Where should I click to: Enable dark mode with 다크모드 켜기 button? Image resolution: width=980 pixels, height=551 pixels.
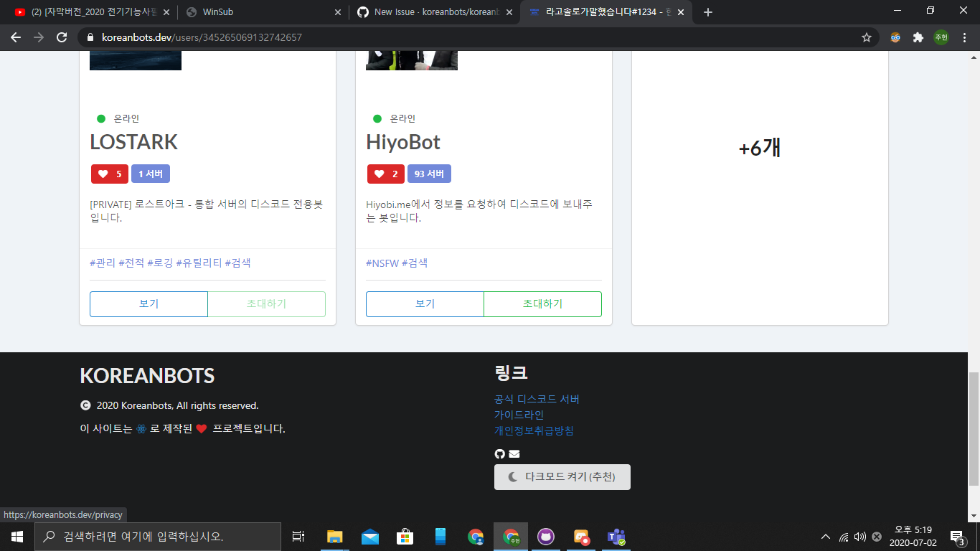click(x=562, y=476)
